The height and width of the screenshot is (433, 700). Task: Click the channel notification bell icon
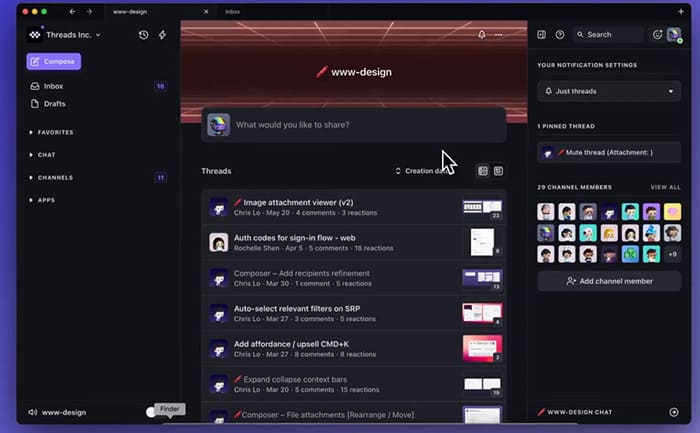(481, 34)
